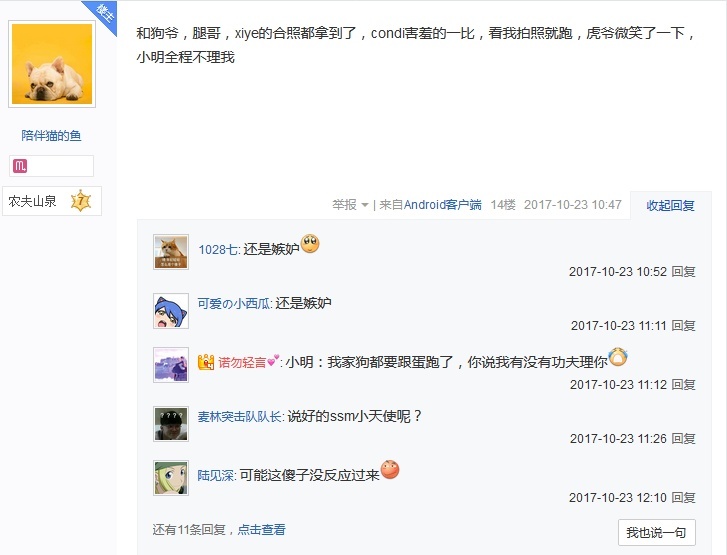The height and width of the screenshot is (555, 727).
Task: Reply to 陆见深's comment at 12:10
Action: pos(683,498)
